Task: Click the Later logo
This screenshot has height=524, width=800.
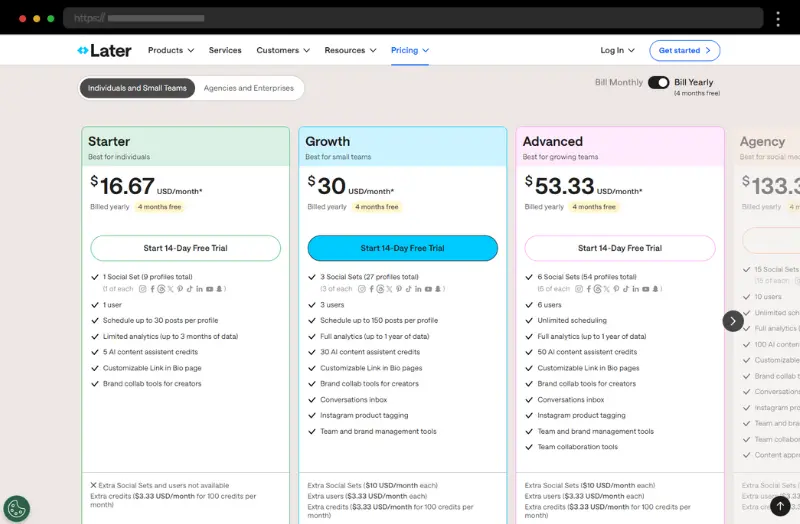Action: click(x=104, y=51)
